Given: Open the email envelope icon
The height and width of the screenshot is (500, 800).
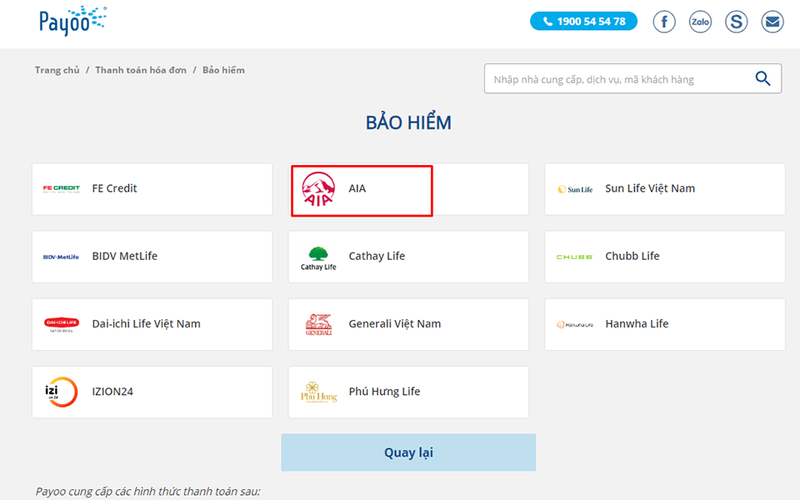Looking at the screenshot, I should click(x=772, y=22).
